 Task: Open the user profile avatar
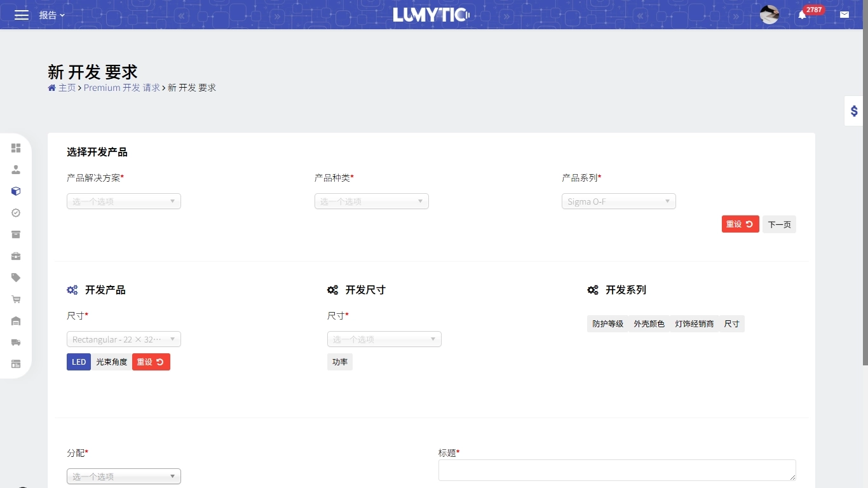click(x=769, y=15)
